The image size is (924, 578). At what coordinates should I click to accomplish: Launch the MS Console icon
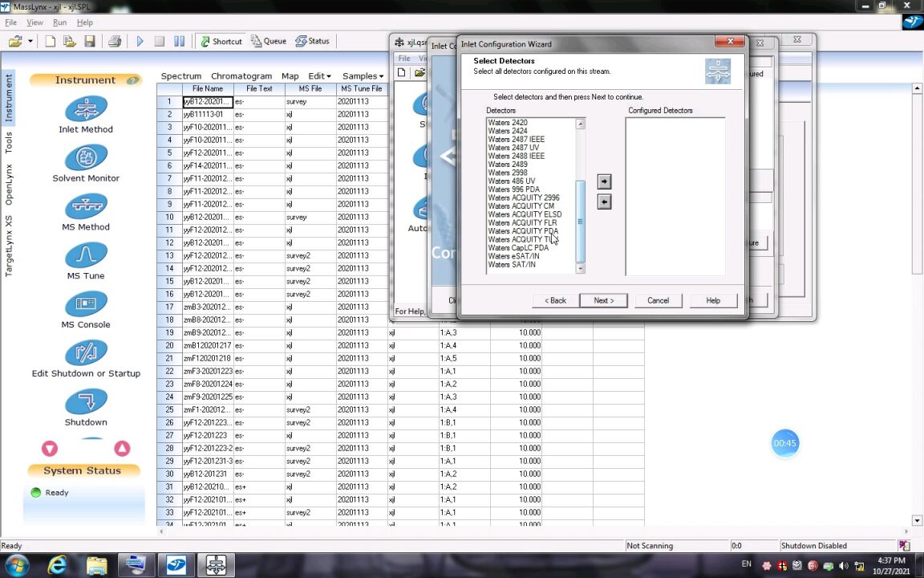click(x=86, y=305)
